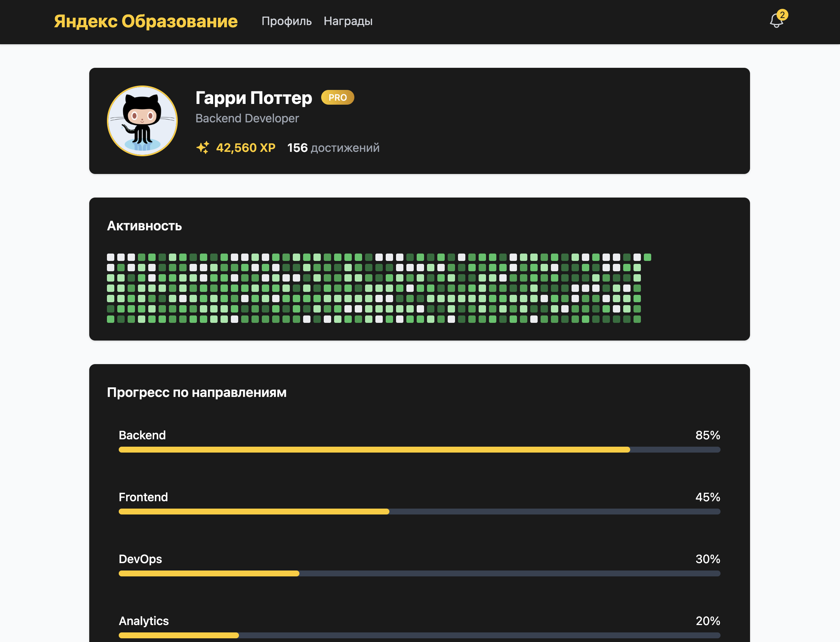Click the 156 достижений achievements count
Screen dimensions: 840x642
(333, 148)
